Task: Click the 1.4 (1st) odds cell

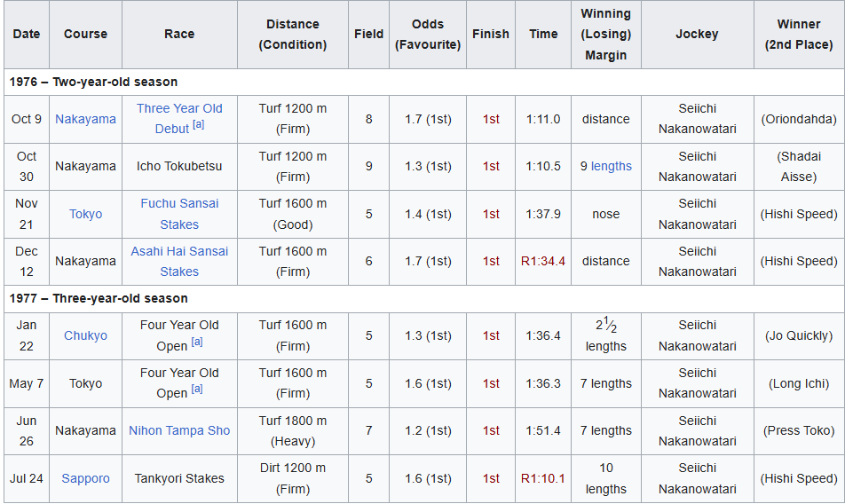Action: point(427,215)
